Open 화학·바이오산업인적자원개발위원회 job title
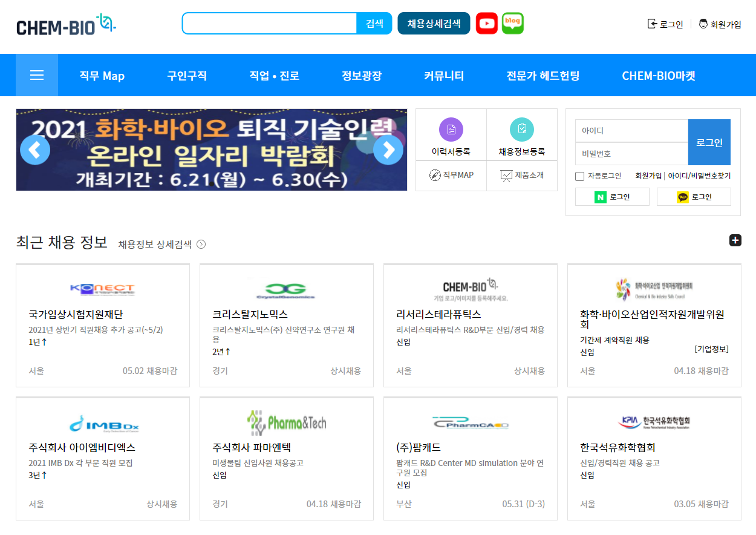The height and width of the screenshot is (535, 756). 652,320
